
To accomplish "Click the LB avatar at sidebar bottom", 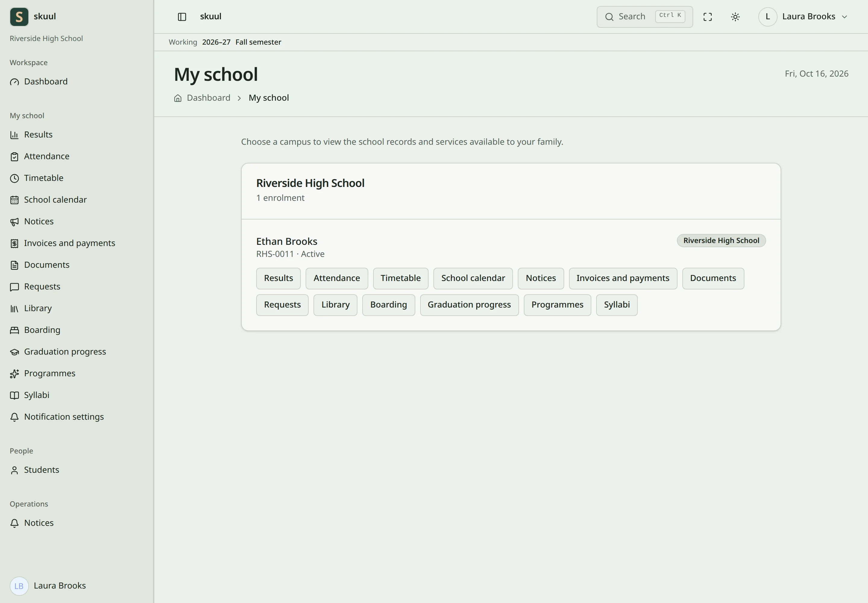I will 19,586.
